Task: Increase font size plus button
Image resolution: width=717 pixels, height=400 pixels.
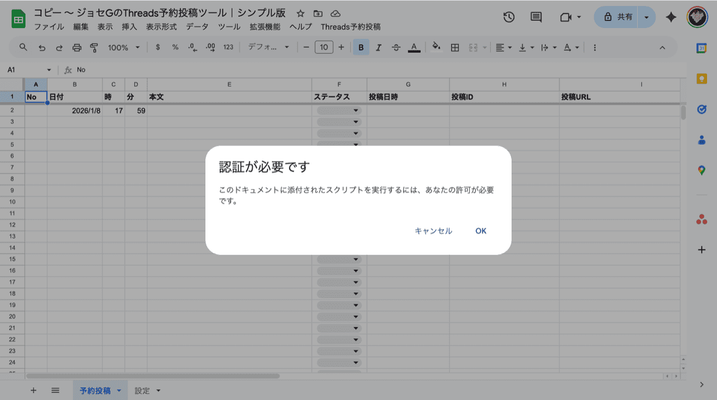Action: [x=341, y=48]
